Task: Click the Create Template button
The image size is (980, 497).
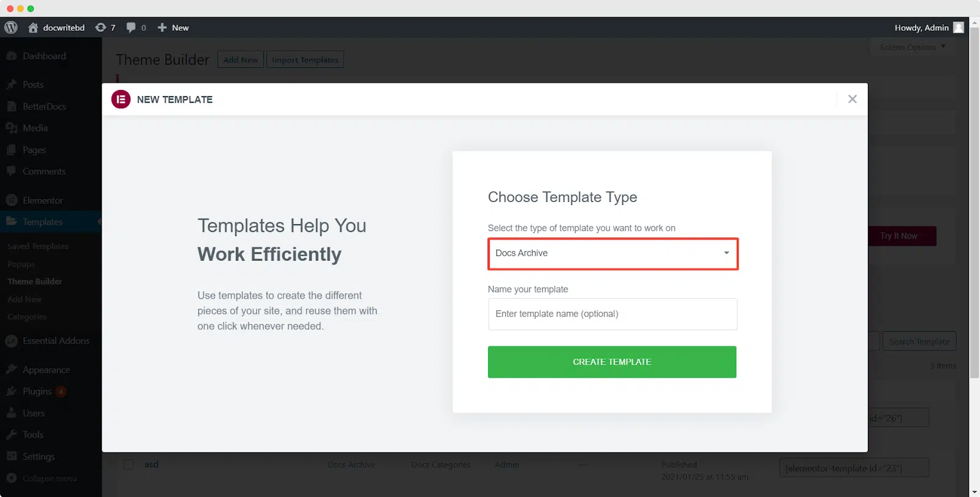Action: pyautogui.click(x=612, y=362)
